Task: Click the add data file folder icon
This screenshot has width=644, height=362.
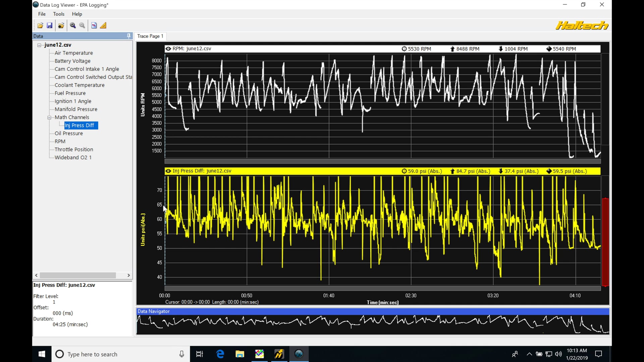Action: point(61,25)
